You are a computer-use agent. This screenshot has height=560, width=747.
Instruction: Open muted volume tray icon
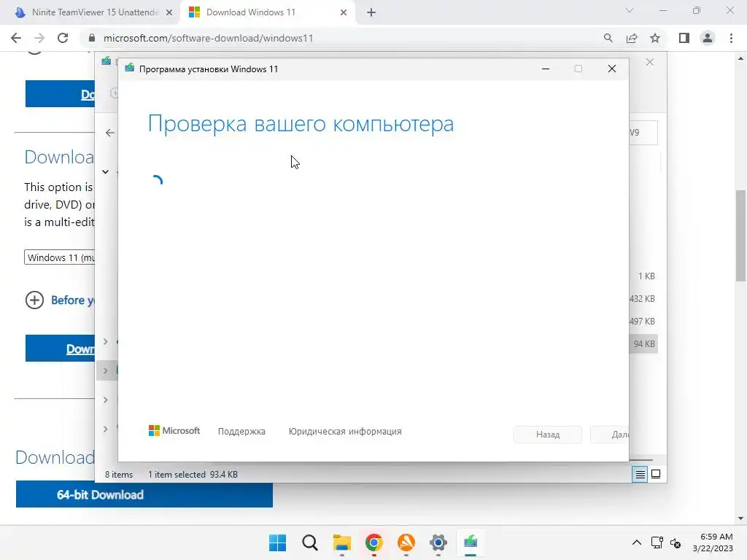coord(675,542)
